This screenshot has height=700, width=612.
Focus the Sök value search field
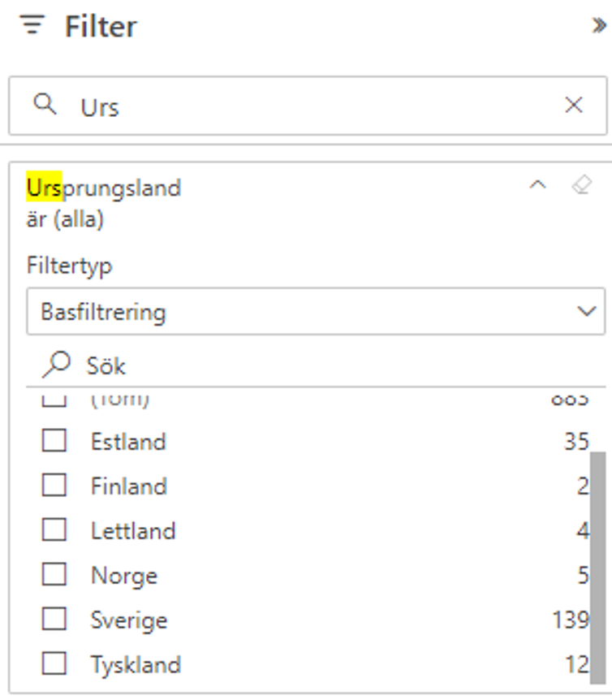point(316,365)
